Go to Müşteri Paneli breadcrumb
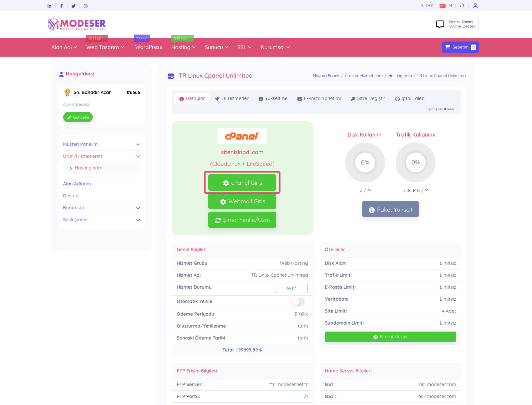 pyautogui.click(x=326, y=76)
